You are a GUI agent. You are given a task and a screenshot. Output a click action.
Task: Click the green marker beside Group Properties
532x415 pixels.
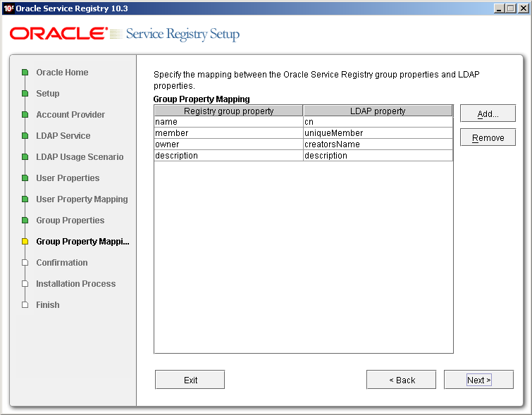click(25, 221)
